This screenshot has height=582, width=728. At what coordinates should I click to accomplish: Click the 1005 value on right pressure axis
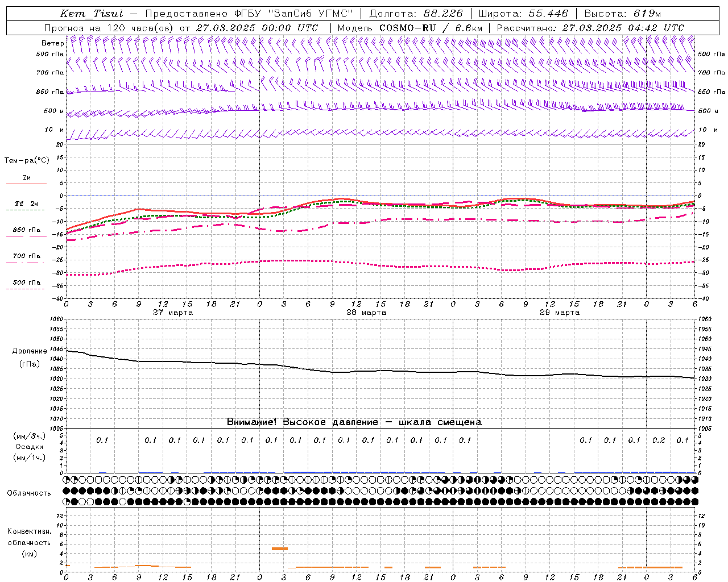[704, 428]
